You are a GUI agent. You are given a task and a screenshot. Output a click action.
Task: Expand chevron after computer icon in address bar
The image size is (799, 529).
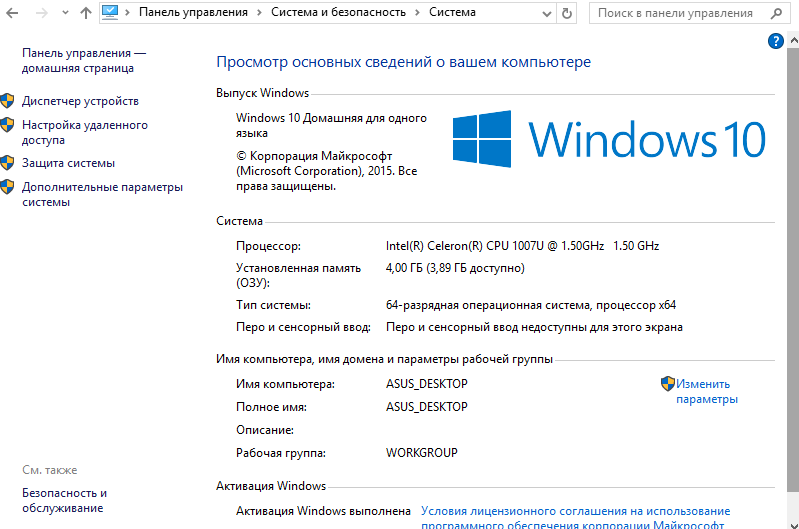[x=127, y=13]
